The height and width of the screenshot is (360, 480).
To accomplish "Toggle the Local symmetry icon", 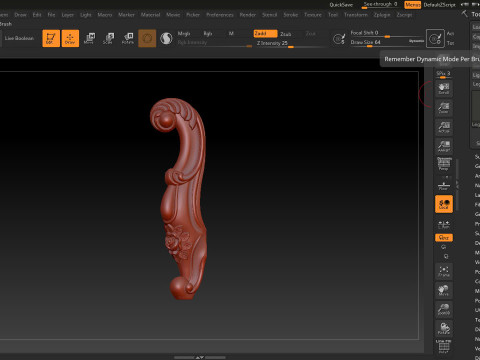I will pos(444,204).
